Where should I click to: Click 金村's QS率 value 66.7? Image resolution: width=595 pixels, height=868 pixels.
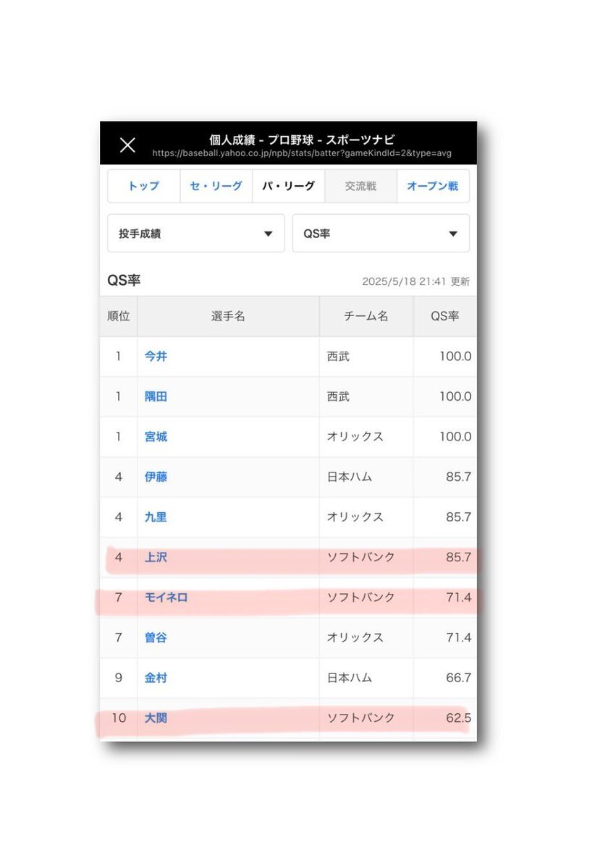(459, 678)
